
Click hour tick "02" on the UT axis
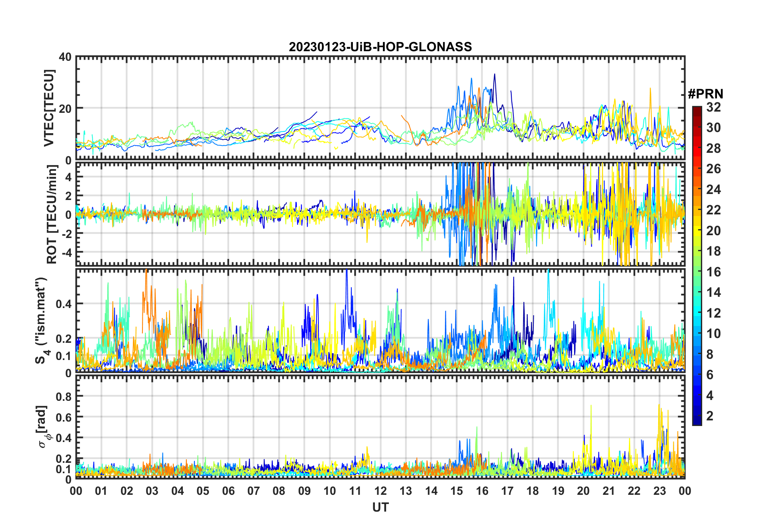coord(127,491)
